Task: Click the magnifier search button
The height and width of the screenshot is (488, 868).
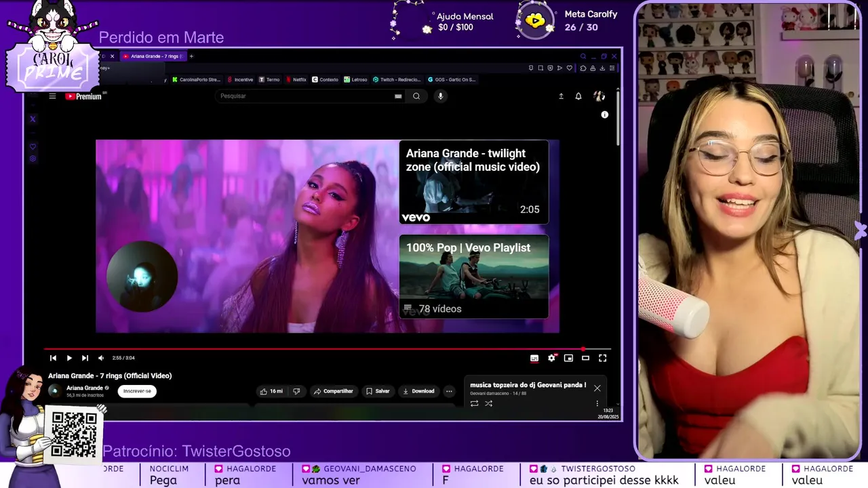Action: pyautogui.click(x=416, y=96)
